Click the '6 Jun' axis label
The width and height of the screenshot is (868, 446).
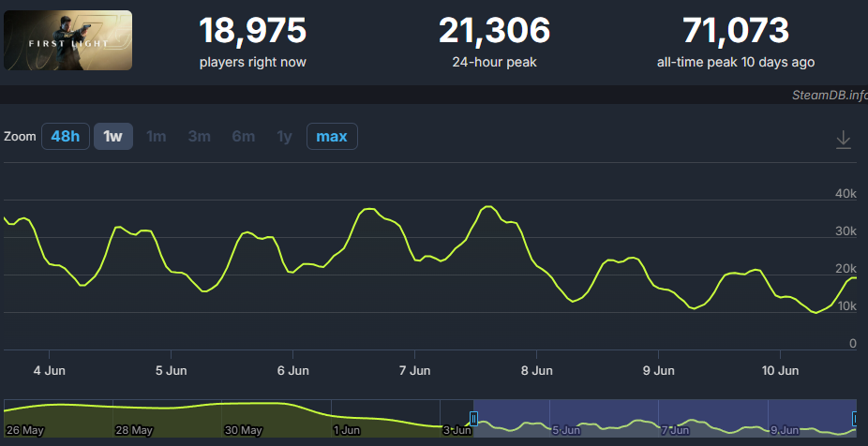click(x=292, y=370)
